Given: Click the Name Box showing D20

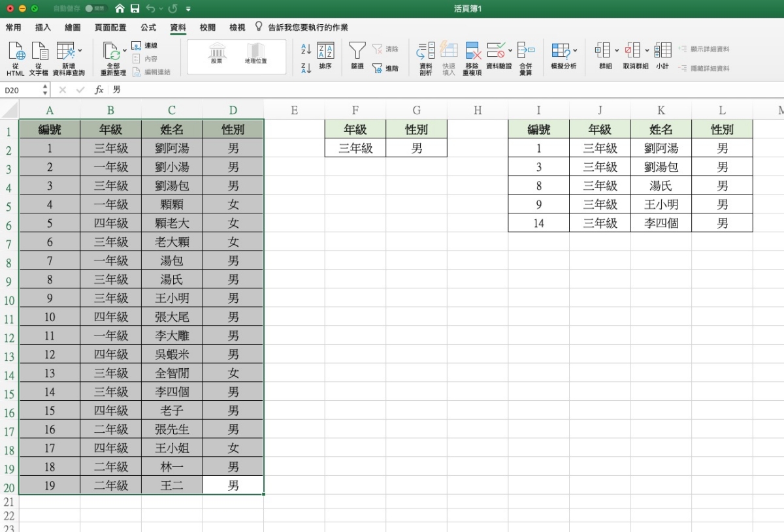Looking at the screenshot, I should [x=21, y=90].
